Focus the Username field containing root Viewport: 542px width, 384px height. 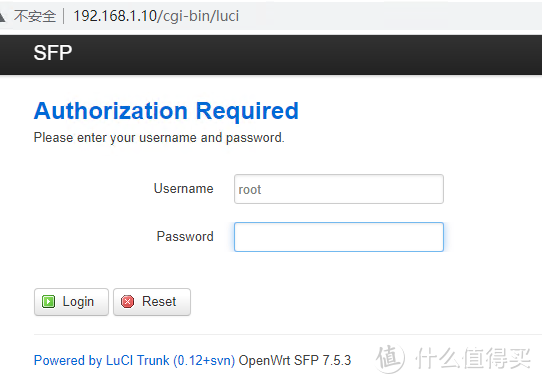click(339, 189)
